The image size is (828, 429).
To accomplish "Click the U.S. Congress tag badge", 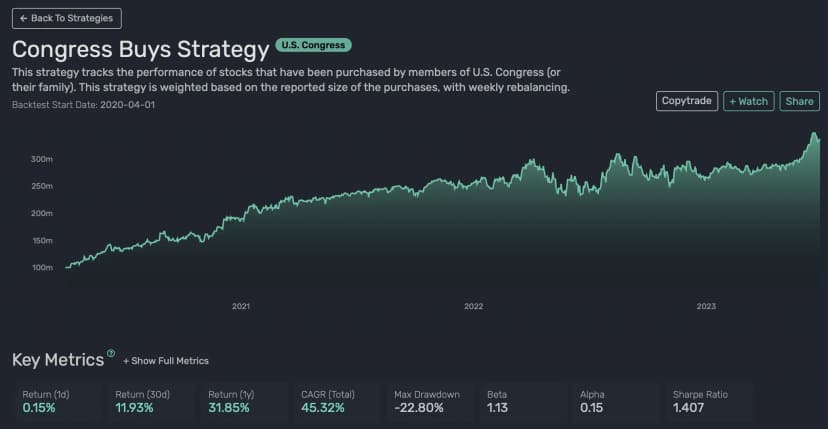I will [314, 46].
